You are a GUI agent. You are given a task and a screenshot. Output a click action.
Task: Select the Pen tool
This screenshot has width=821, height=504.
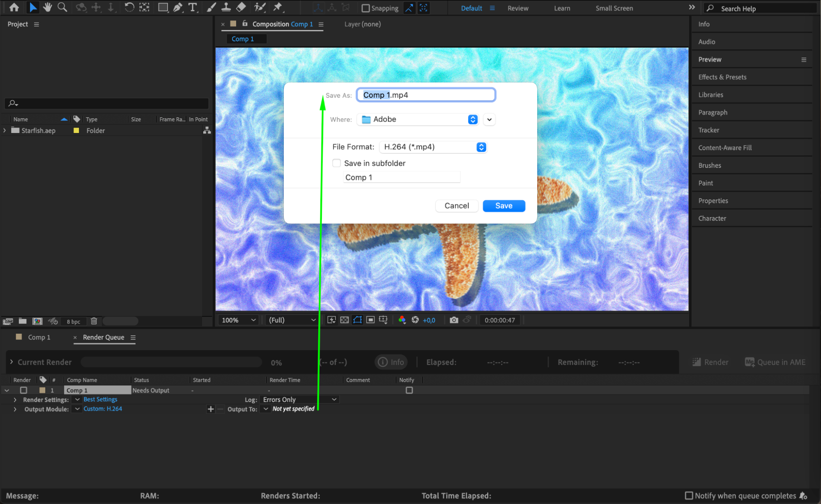point(177,7)
